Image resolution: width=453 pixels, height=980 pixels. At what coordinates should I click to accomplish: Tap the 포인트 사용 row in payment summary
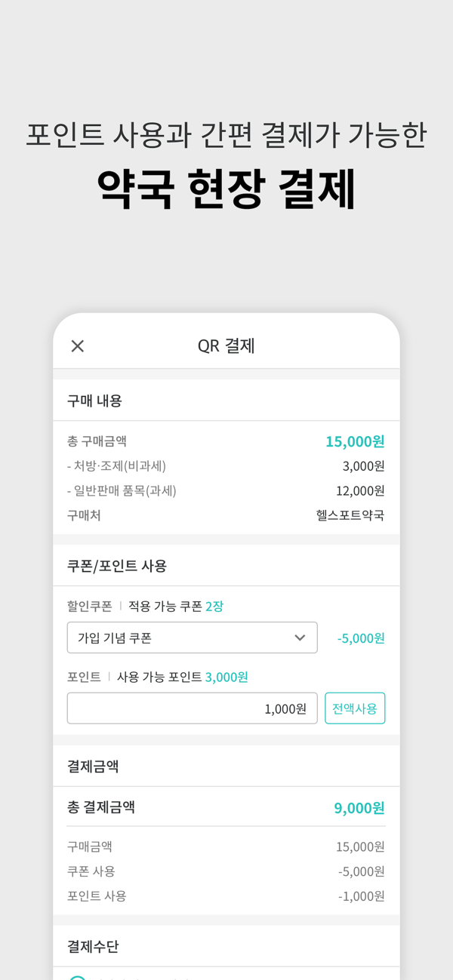(226, 896)
